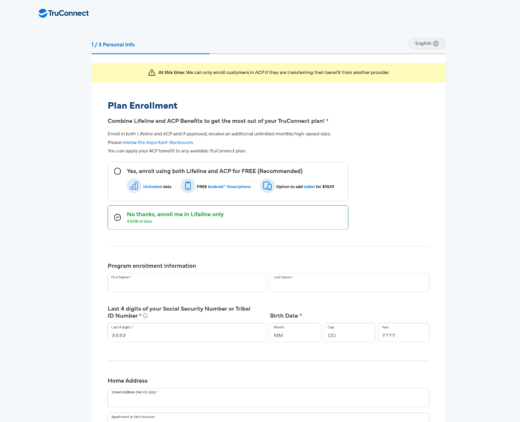Open review the important disclosures link

point(158,142)
